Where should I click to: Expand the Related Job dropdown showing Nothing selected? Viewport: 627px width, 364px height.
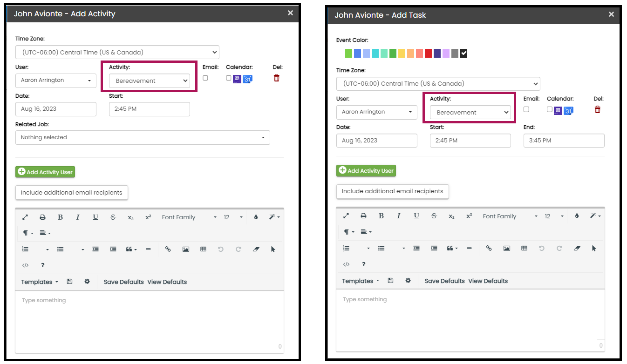143,137
